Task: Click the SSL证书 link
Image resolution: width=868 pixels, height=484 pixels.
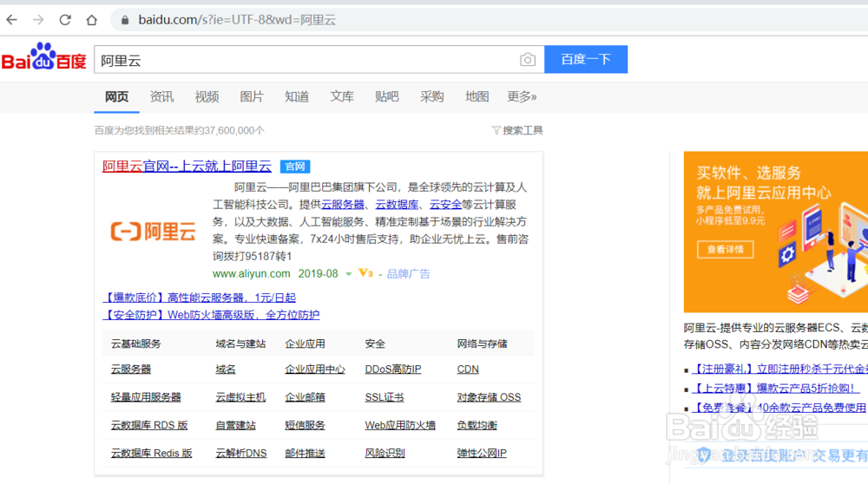Action: tap(385, 397)
